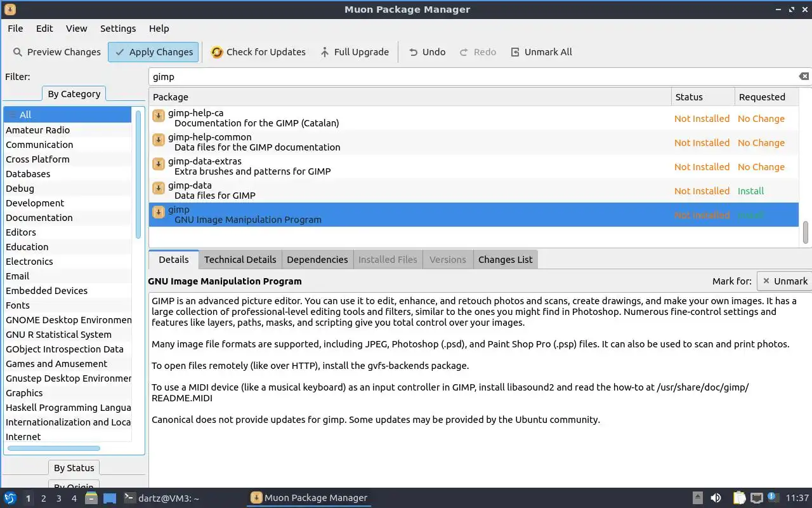Click Check for Updates

click(258, 52)
